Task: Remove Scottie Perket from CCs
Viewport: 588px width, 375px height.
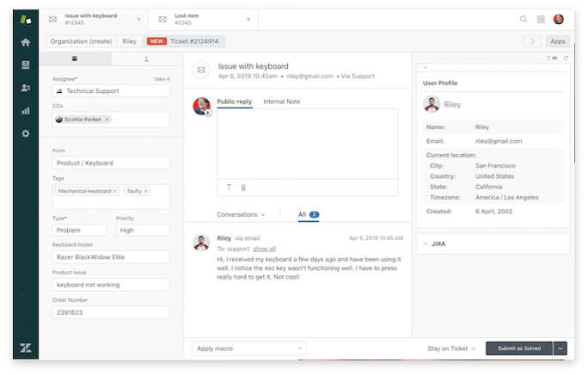Action: click(107, 120)
